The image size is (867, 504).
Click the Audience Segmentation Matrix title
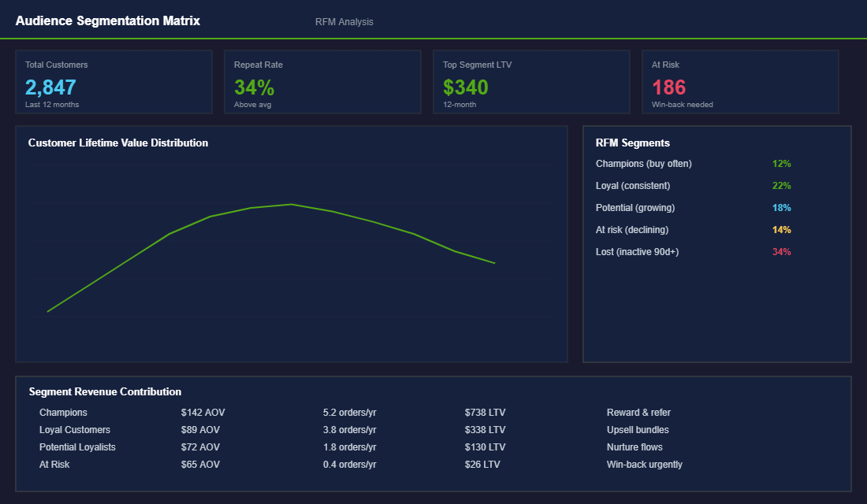(x=108, y=21)
